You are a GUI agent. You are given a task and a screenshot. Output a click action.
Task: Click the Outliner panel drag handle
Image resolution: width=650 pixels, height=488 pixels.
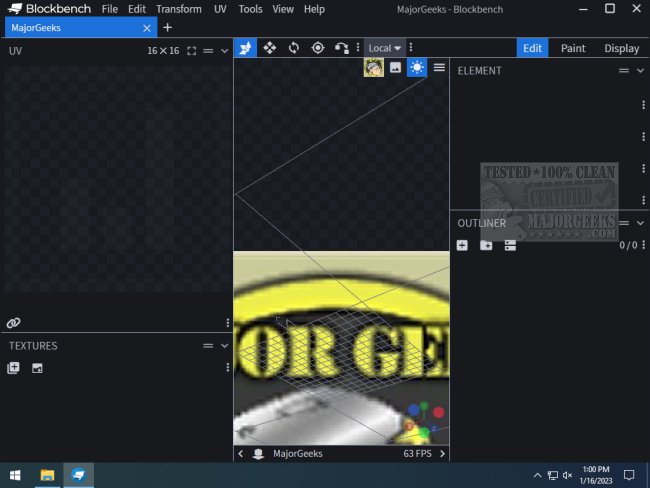(x=624, y=223)
